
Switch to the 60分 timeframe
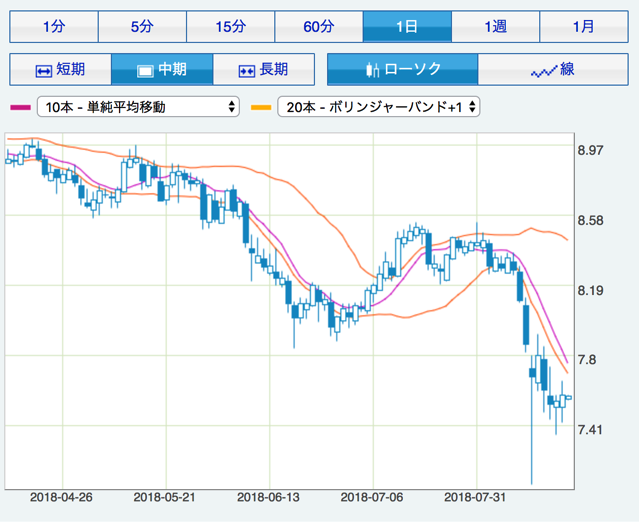click(319, 27)
